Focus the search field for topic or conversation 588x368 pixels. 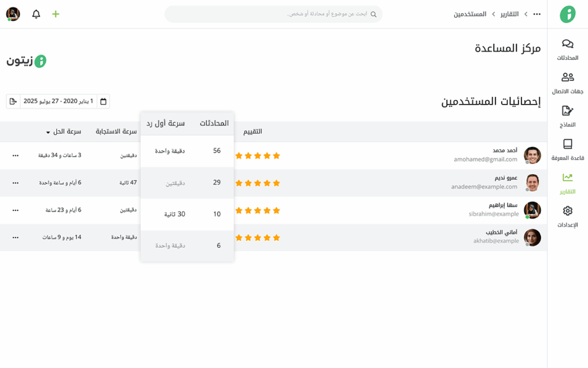point(273,14)
